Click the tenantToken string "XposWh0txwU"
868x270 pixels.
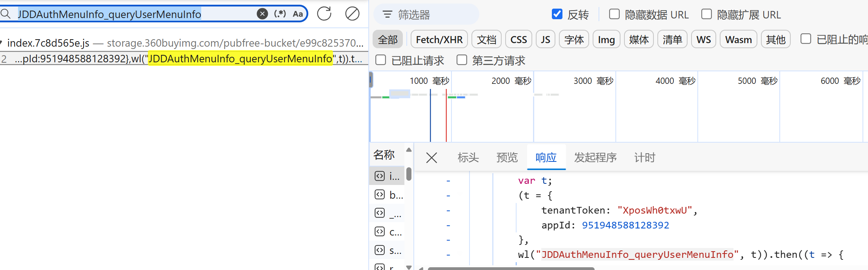[x=655, y=210]
